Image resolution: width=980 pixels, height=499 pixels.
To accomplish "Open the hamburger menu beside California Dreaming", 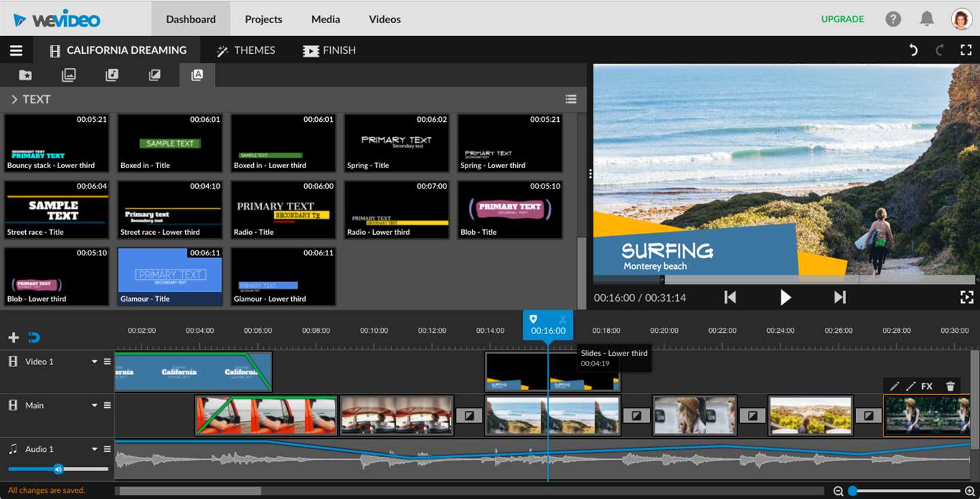I will tap(16, 50).
